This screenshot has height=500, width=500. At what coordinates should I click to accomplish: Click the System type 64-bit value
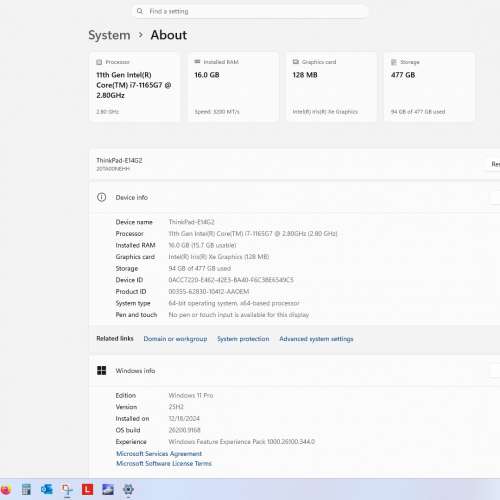tap(234, 303)
